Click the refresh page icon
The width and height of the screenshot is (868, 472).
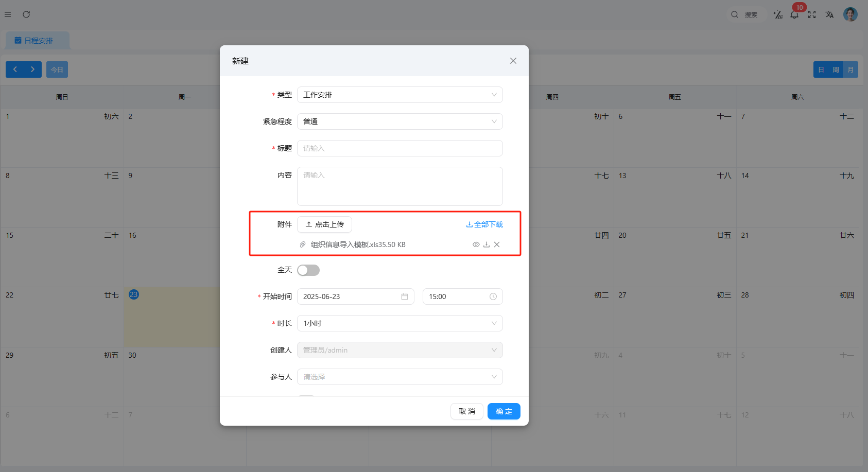point(26,14)
